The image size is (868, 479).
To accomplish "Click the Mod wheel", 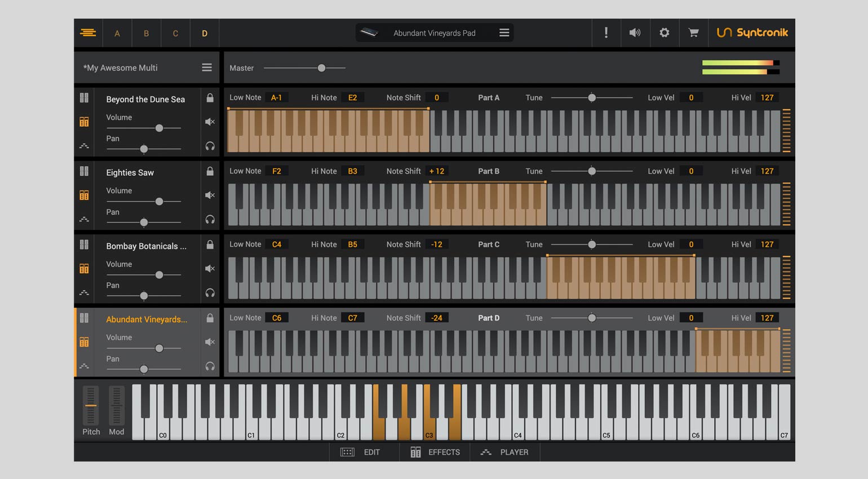I will tap(117, 405).
